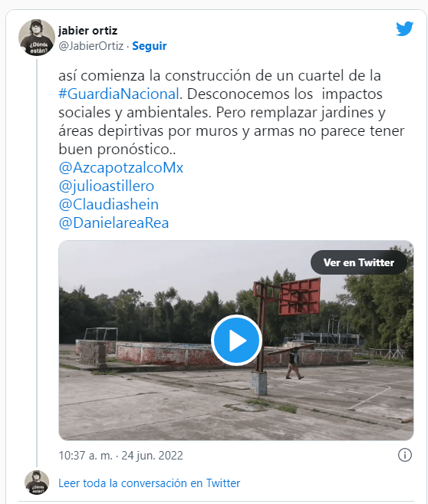Screen dimensions: 428x504
Task: Open the #GuardiaNacional hashtag
Action: click(119, 94)
